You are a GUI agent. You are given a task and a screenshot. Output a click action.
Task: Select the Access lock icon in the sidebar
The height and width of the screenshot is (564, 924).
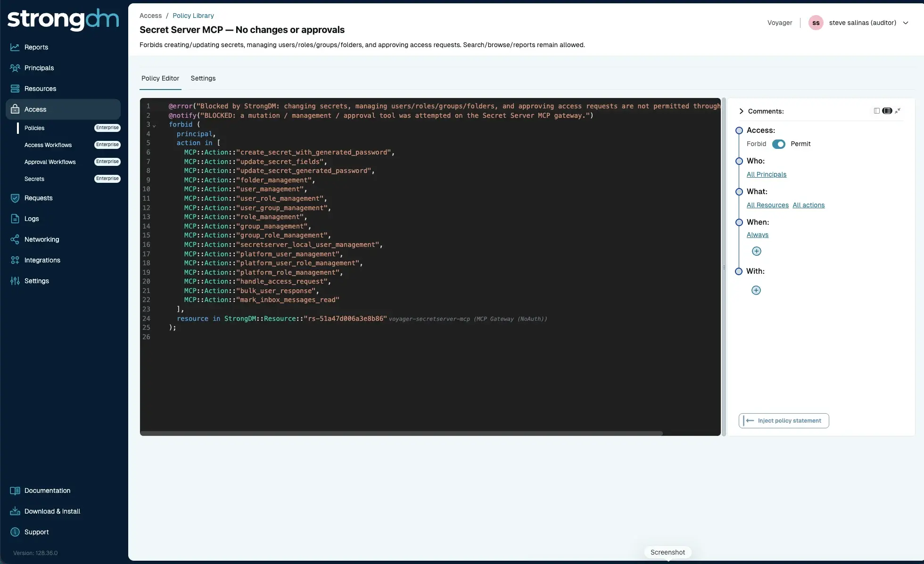click(15, 109)
